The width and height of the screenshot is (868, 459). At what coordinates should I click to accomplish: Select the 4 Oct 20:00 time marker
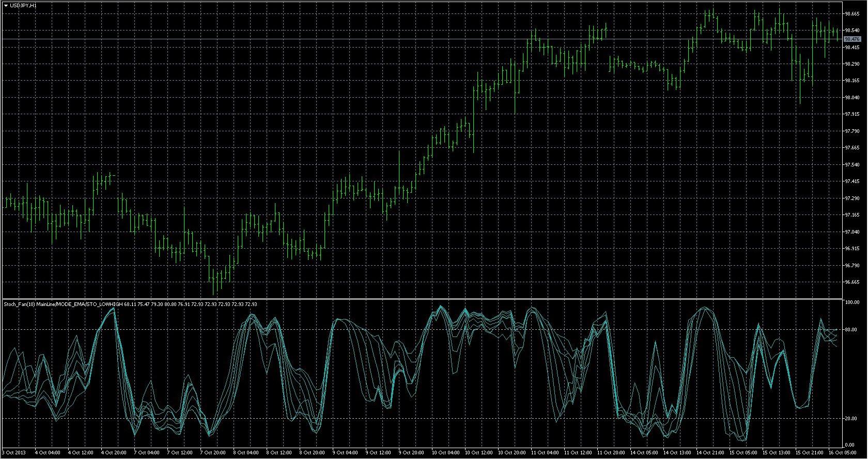pyautogui.click(x=113, y=452)
